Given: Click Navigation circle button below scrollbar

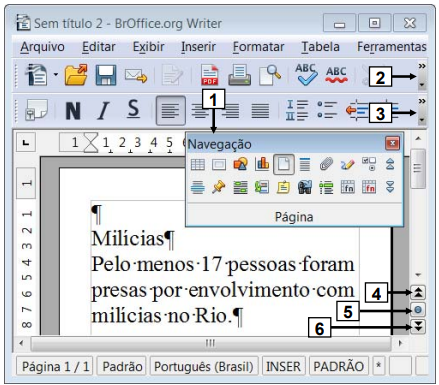Looking at the screenshot, I should click(x=418, y=310).
